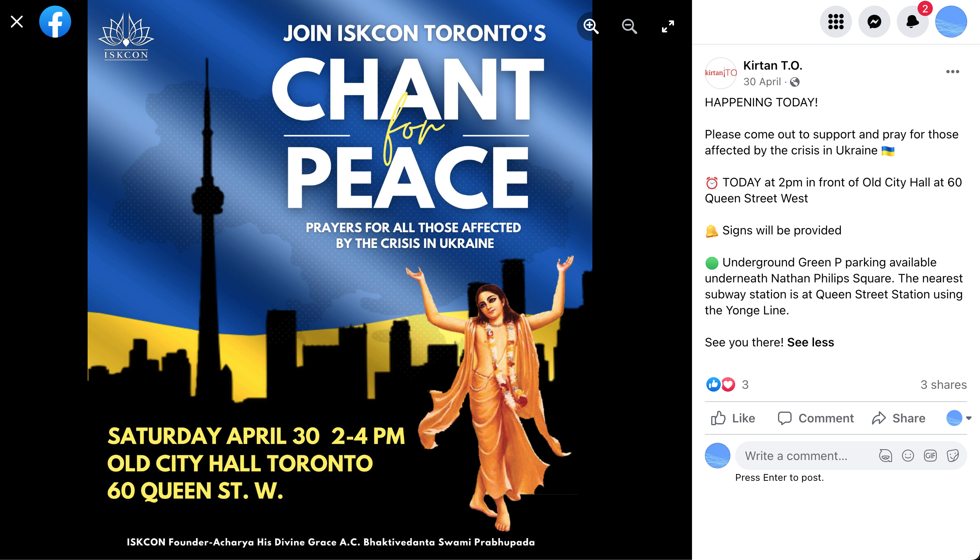
Task: Go to Facebook home via logo
Action: click(55, 22)
